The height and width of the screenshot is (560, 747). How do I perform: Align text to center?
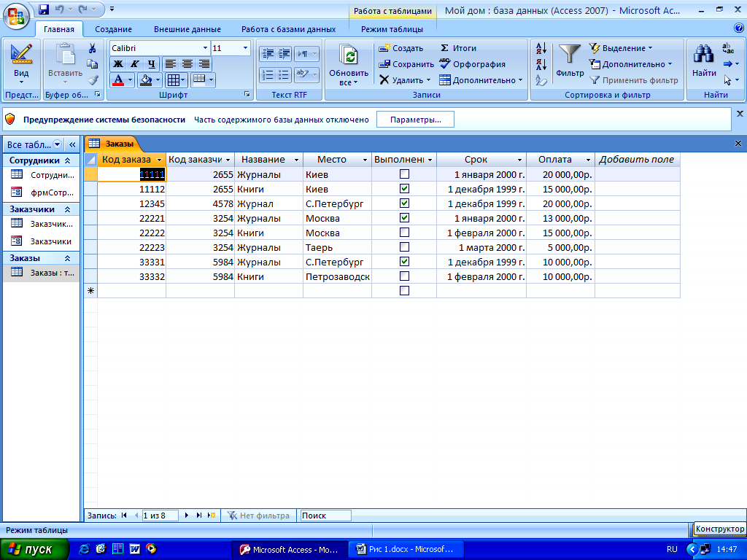click(187, 64)
